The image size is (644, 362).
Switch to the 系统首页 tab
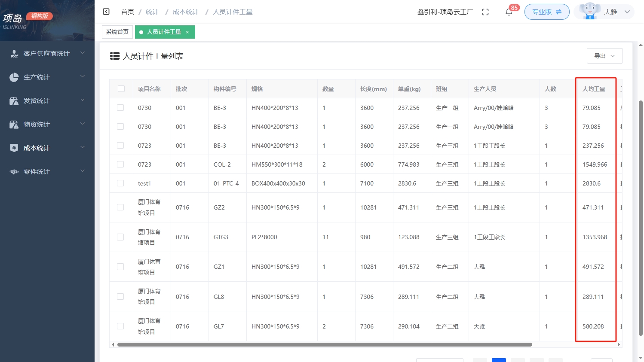tap(117, 32)
